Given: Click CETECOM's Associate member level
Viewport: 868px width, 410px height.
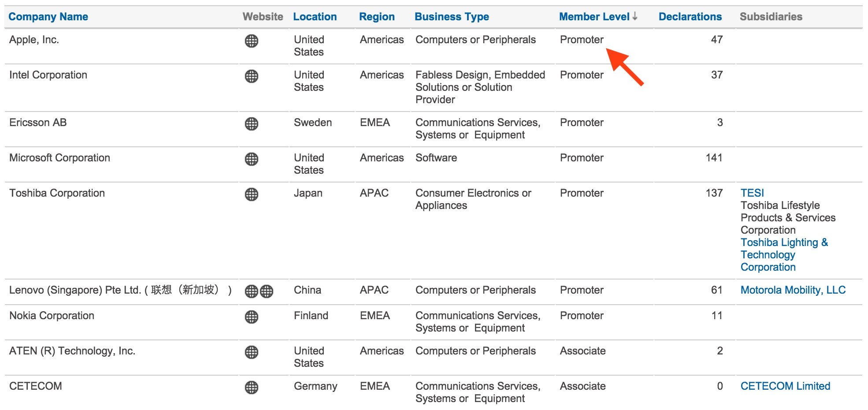Looking at the screenshot, I should pos(582,386).
